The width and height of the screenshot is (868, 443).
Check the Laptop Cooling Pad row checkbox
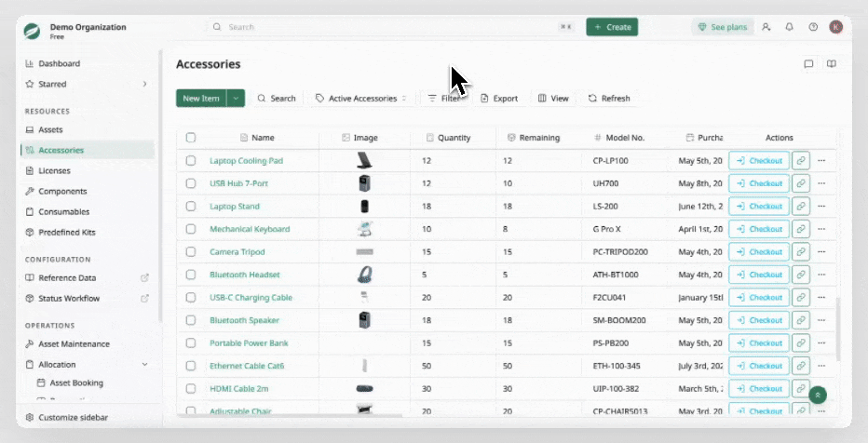191,160
